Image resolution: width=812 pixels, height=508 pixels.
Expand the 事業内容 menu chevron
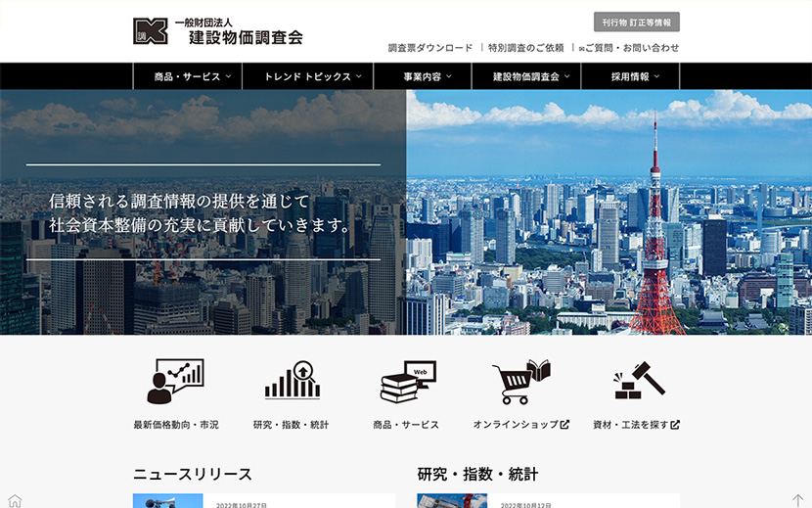click(x=449, y=76)
